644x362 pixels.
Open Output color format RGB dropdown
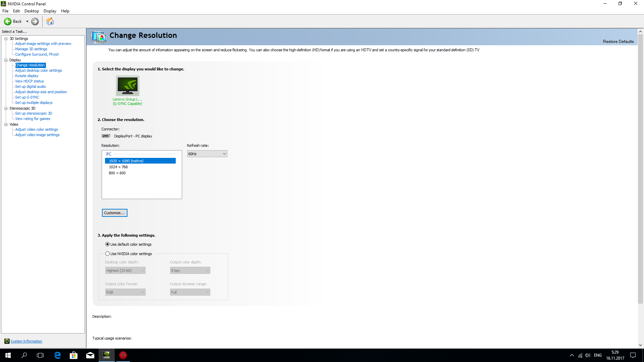pyautogui.click(x=125, y=292)
